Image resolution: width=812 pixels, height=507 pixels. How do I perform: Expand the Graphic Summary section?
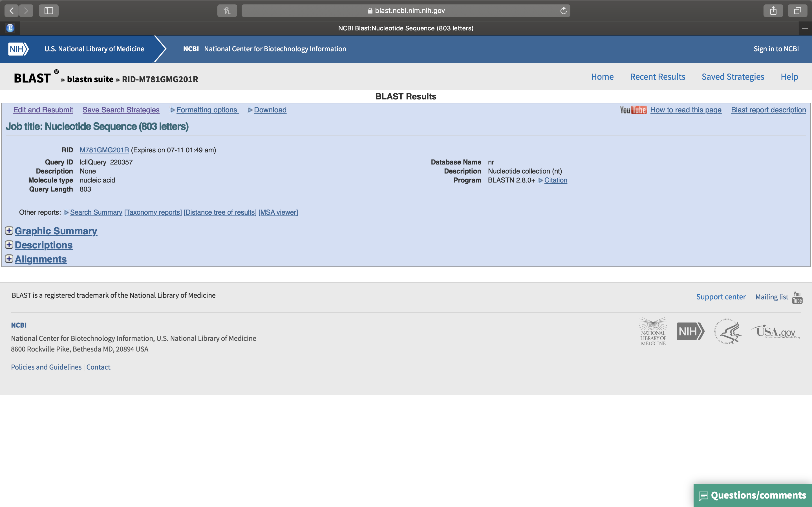pyautogui.click(x=9, y=231)
